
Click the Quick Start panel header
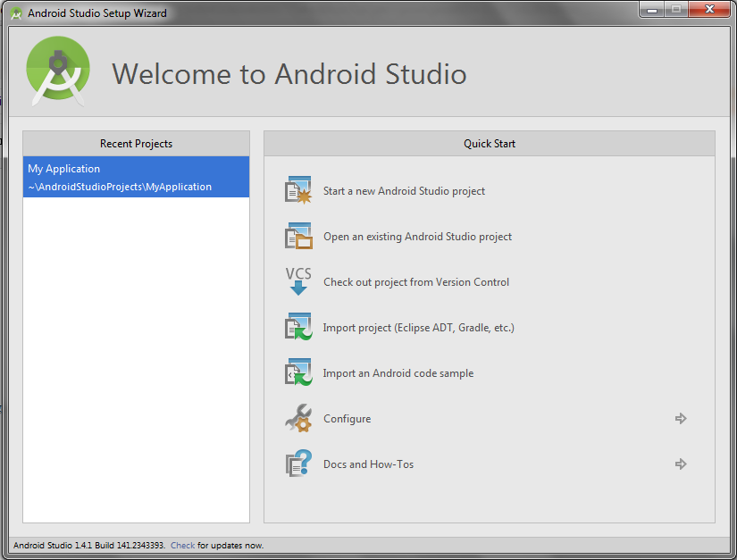pyautogui.click(x=489, y=143)
